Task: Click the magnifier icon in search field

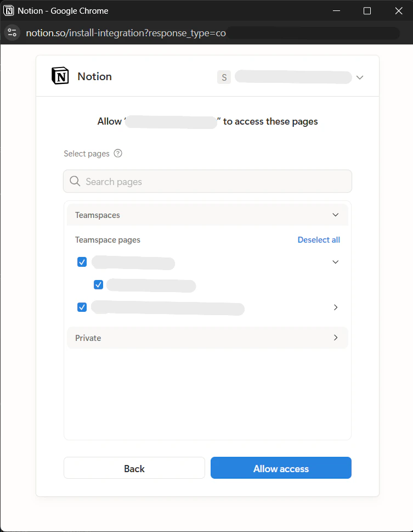Action: tap(75, 181)
